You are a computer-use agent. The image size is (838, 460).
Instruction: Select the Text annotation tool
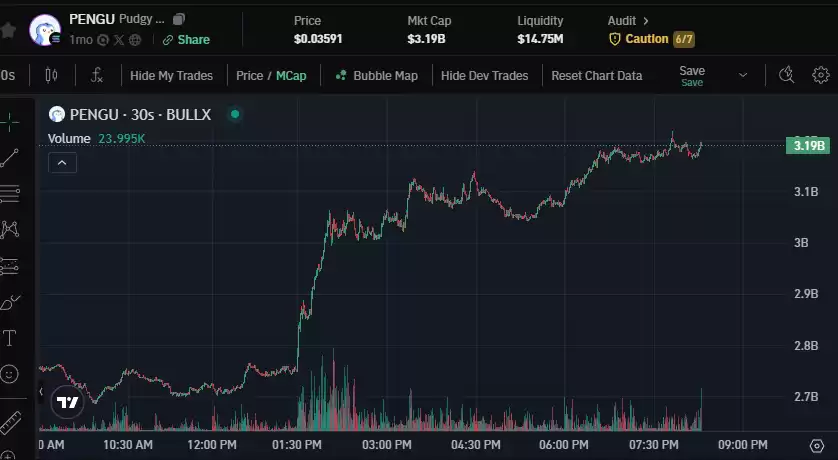click(10, 338)
